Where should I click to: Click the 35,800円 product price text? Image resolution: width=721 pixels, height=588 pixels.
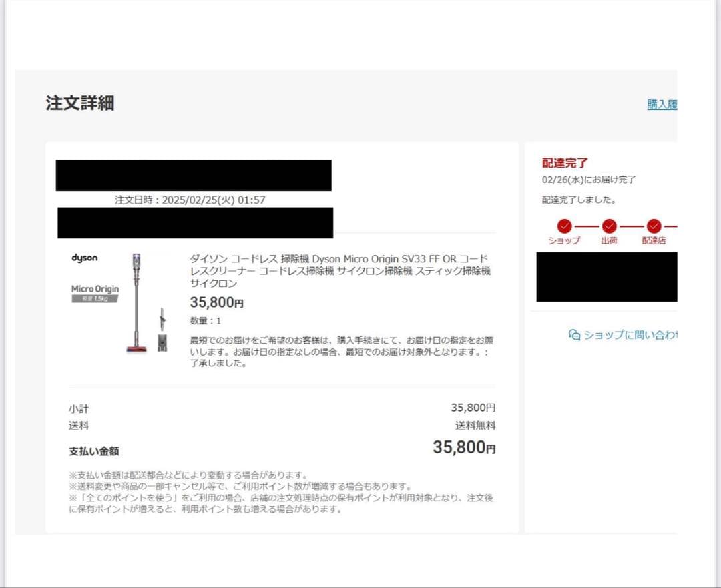click(217, 302)
